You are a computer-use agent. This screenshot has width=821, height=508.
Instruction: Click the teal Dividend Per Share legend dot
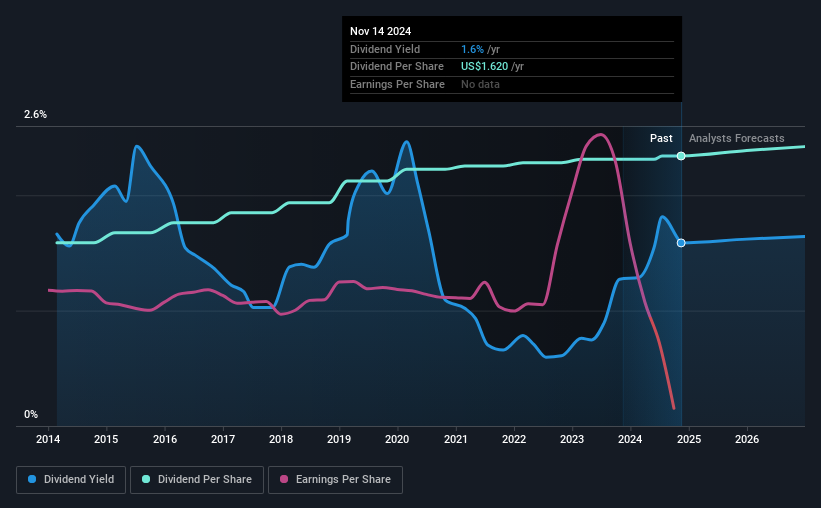pos(146,479)
